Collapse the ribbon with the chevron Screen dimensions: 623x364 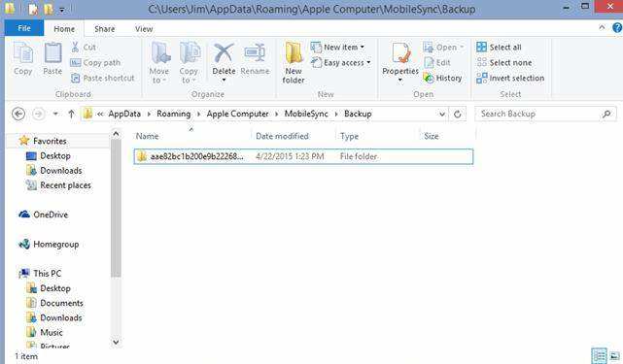pos(602,27)
